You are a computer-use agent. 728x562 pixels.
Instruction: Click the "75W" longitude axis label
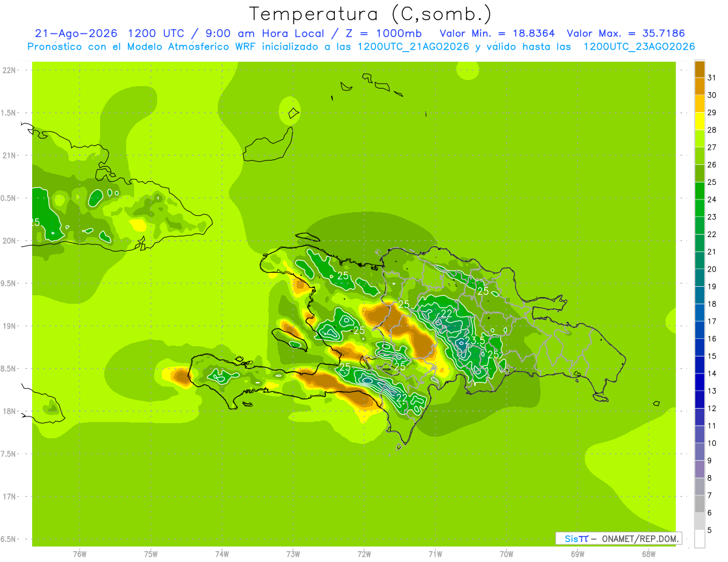[151, 554]
